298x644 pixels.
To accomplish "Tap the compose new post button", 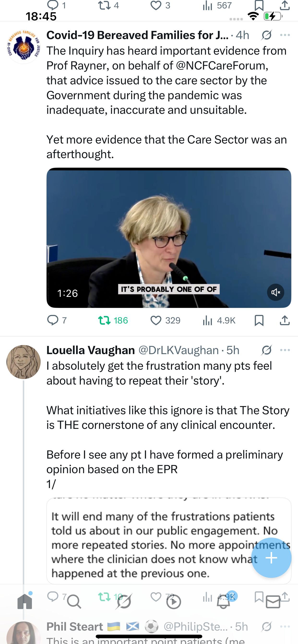I will pyautogui.click(x=271, y=558).
